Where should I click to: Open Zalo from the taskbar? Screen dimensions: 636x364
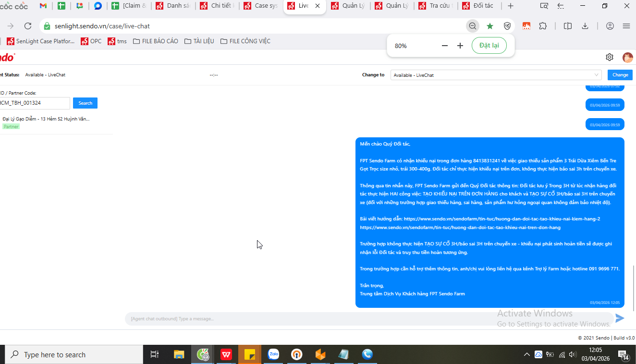point(273,354)
